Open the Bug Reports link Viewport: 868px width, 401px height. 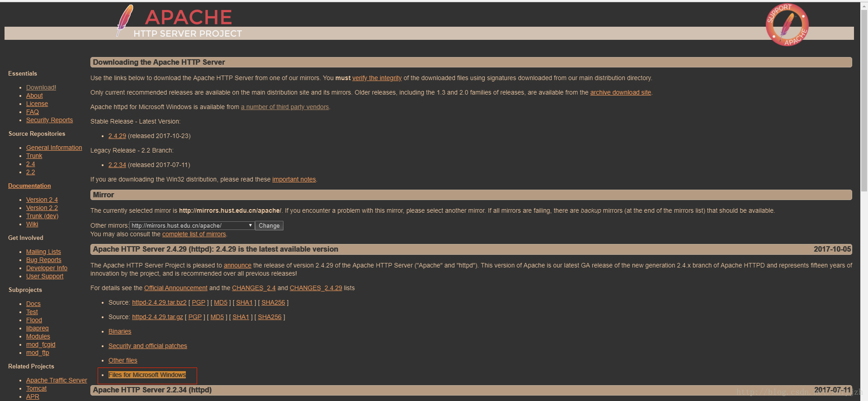(44, 260)
